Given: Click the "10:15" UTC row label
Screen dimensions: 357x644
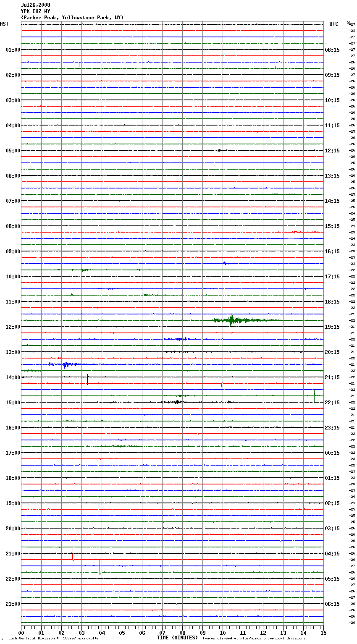Looking at the screenshot, I should pos(332,100).
